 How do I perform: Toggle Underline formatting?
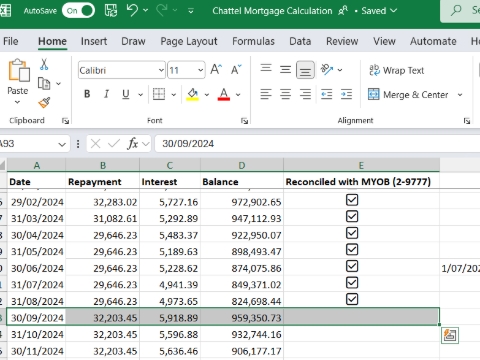tap(126, 94)
